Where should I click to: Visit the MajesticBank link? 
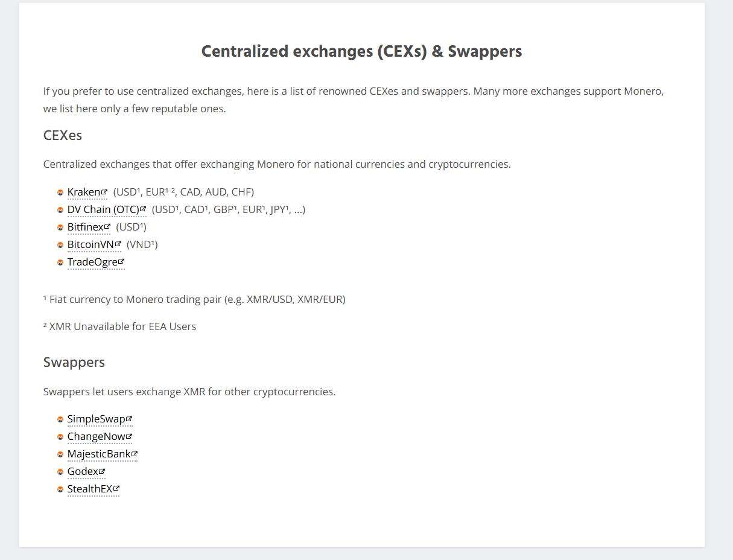click(99, 454)
